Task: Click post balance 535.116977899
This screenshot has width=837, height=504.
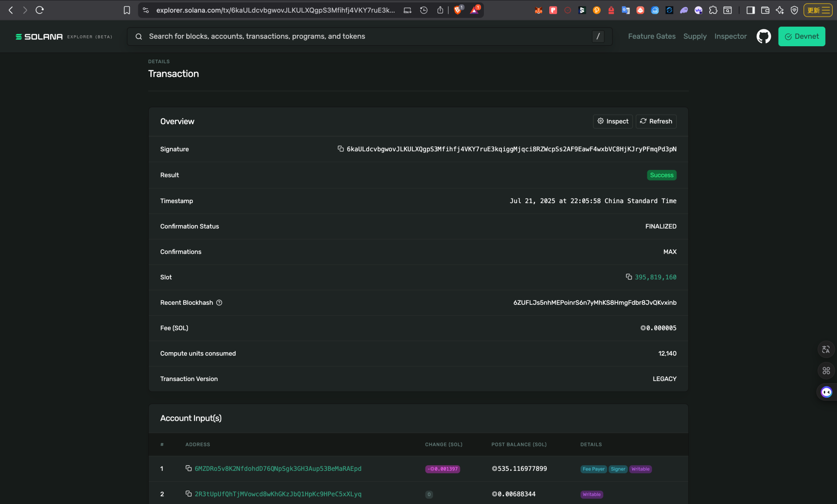Action: click(x=519, y=469)
